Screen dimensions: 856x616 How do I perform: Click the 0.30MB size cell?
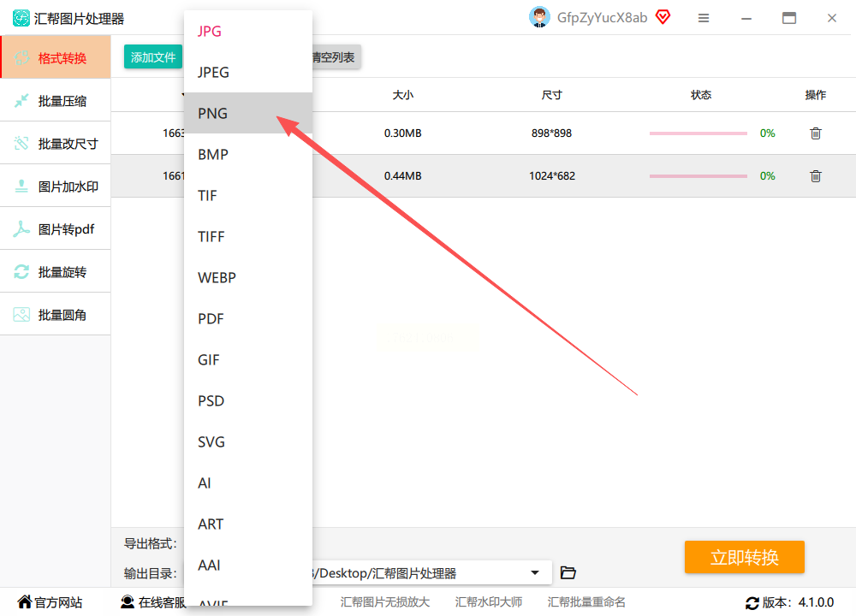pyautogui.click(x=402, y=133)
